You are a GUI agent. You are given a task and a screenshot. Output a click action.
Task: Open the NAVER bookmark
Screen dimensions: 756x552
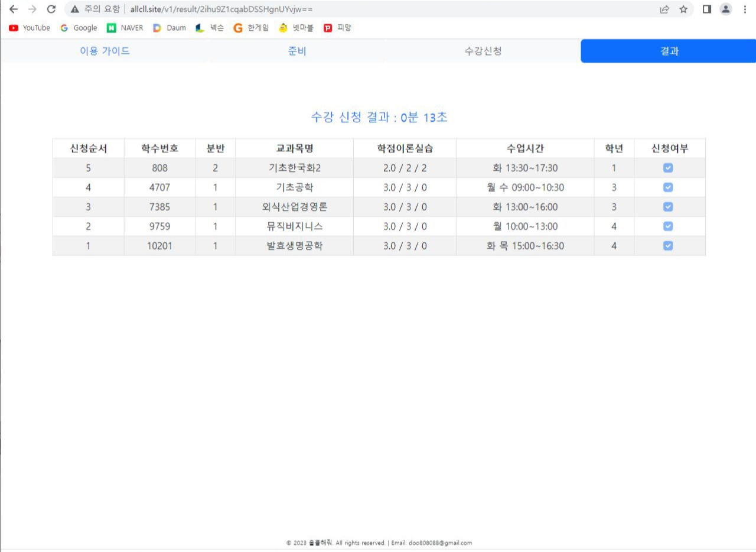125,28
